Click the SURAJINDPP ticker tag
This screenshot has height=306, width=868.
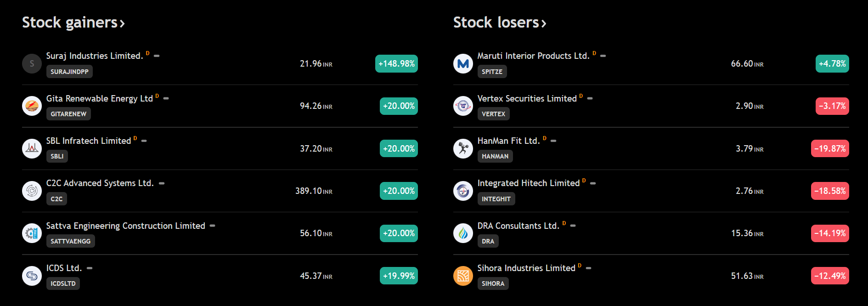pos(69,72)
